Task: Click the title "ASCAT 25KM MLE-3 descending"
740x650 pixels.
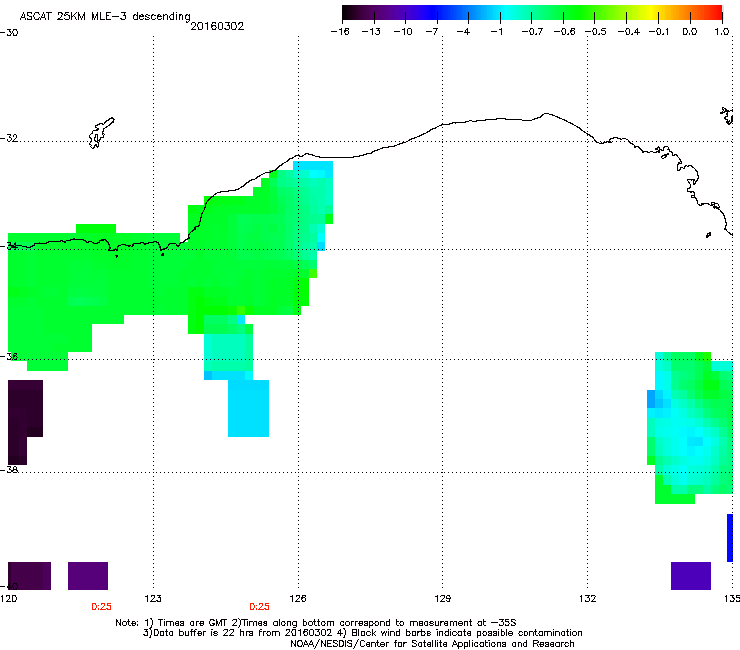Action: 105,17
